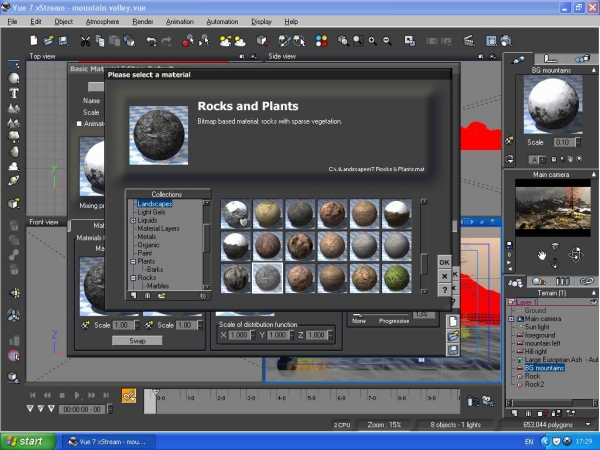Screen dimensions: 600x450
Task: Expand the Liquids collection node
Action: tap(133, 220)
